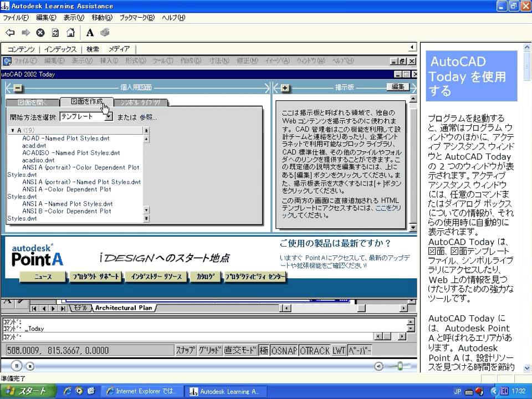The height and width of the screenshot is (399, 532).
Task: Toggle the OTRACK status button
Action: coord(315,350)
